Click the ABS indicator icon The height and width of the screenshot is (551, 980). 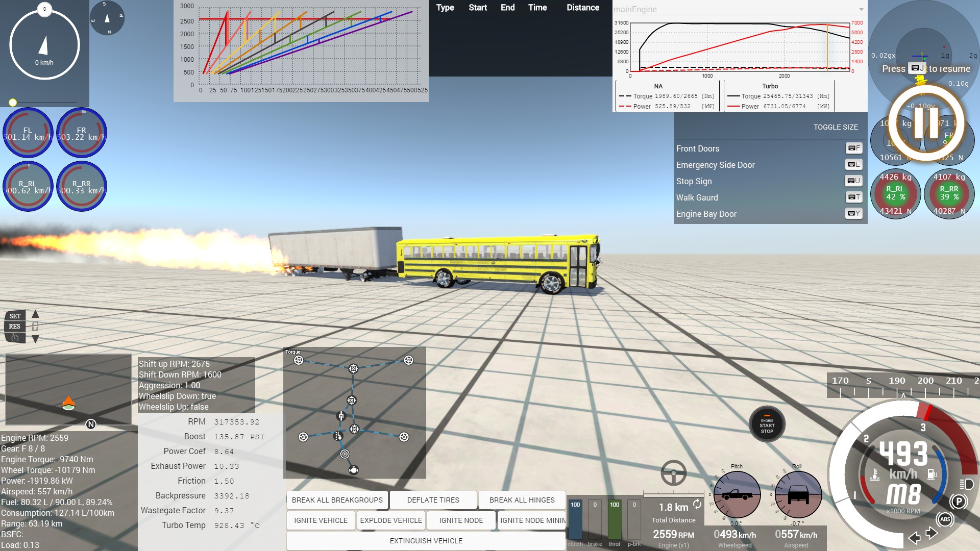click(x=945, y=519)
